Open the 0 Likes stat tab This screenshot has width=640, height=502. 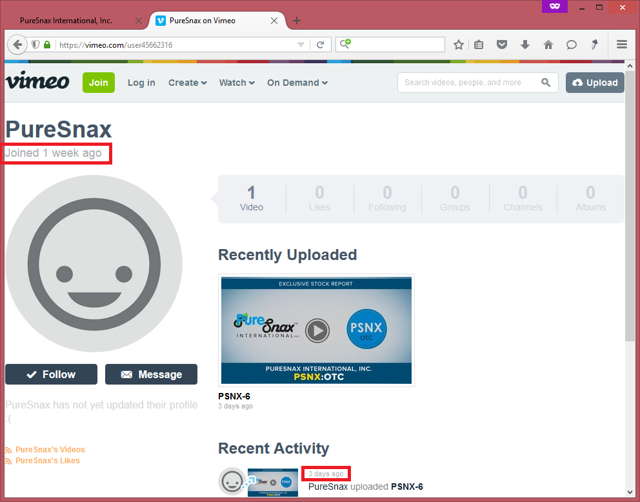(320, 199)
